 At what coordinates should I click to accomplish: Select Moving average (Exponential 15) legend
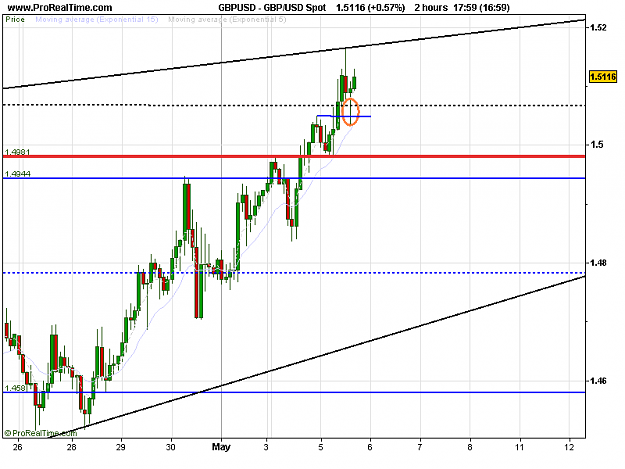(x=97, y=19)
